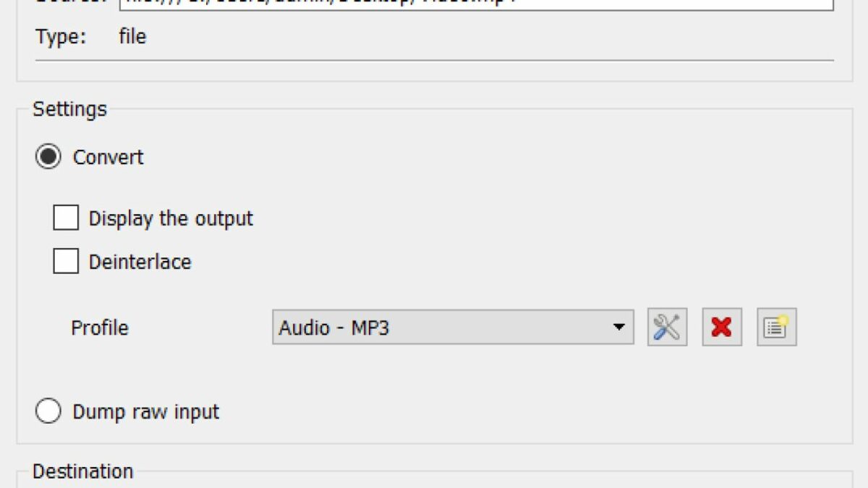
Task: Enable the Display the output checkbox
Action: pyautogui.click(x=65, y=217)
